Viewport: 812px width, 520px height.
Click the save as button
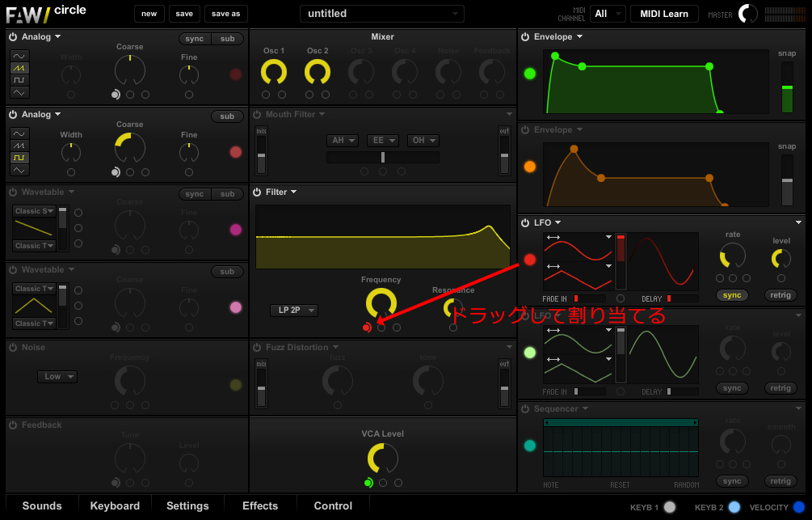tap(225, 14)
